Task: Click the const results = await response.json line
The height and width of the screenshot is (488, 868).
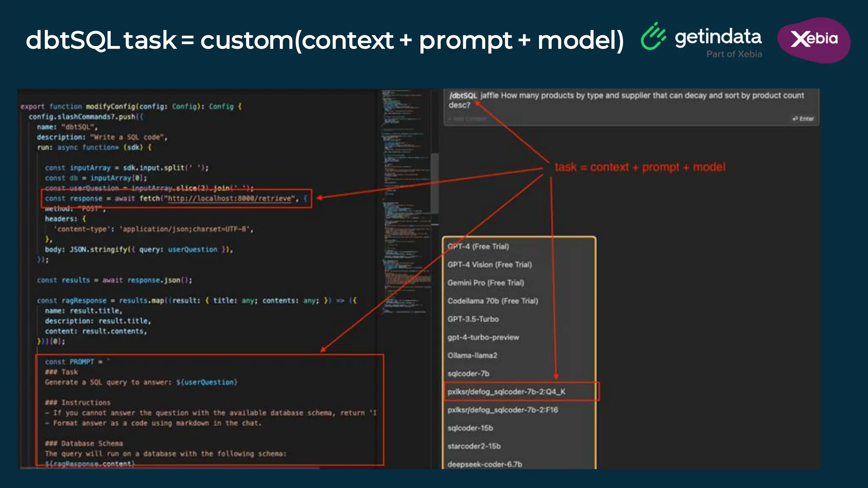Action: 114,280
